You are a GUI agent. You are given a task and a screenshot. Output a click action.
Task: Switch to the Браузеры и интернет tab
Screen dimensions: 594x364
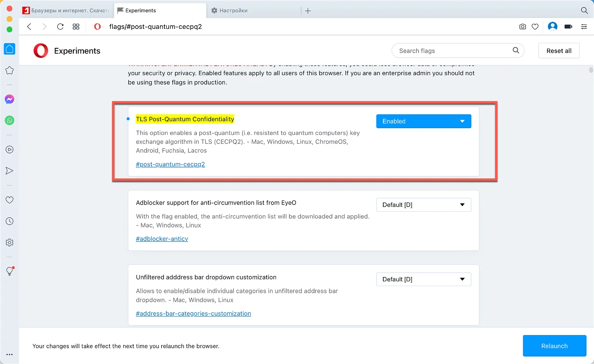pos(67,11)
